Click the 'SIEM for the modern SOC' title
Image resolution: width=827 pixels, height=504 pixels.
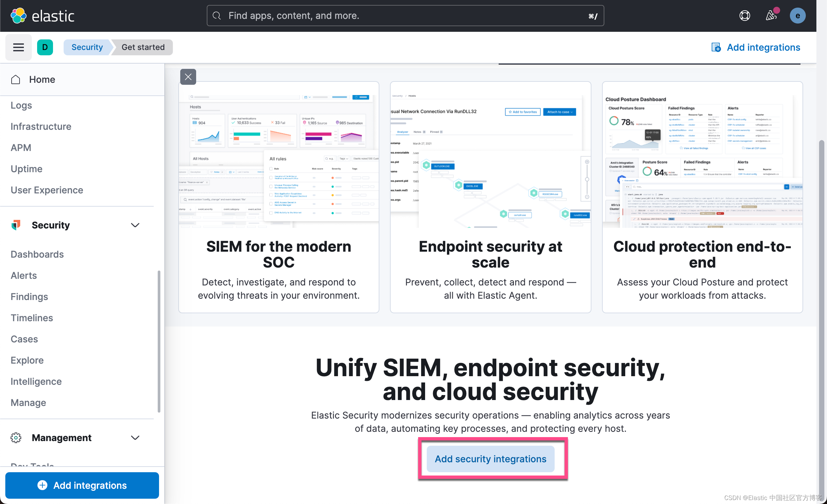pyautogui.click(x=279, y=254)
